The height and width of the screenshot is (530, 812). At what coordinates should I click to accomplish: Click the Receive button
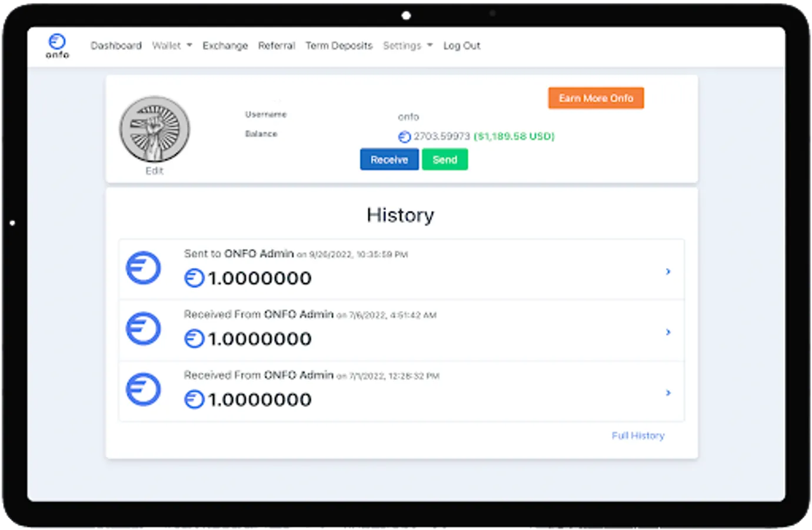pos(389,160)
